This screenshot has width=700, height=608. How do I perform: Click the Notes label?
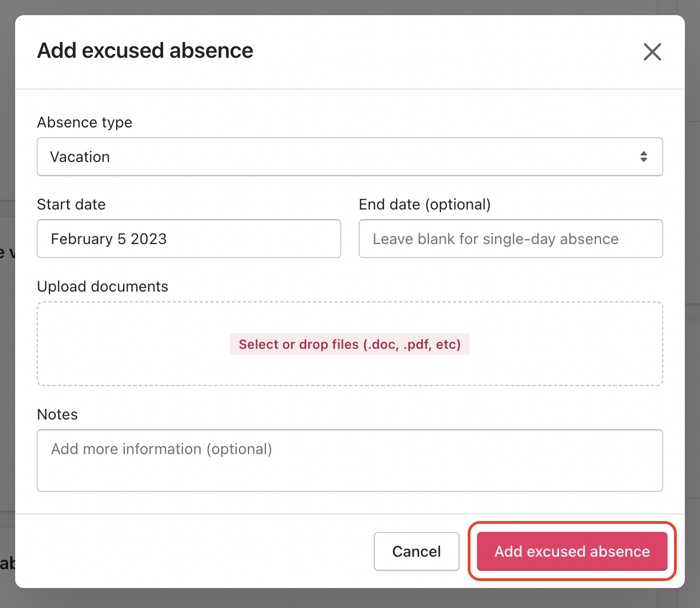[57, 415]
